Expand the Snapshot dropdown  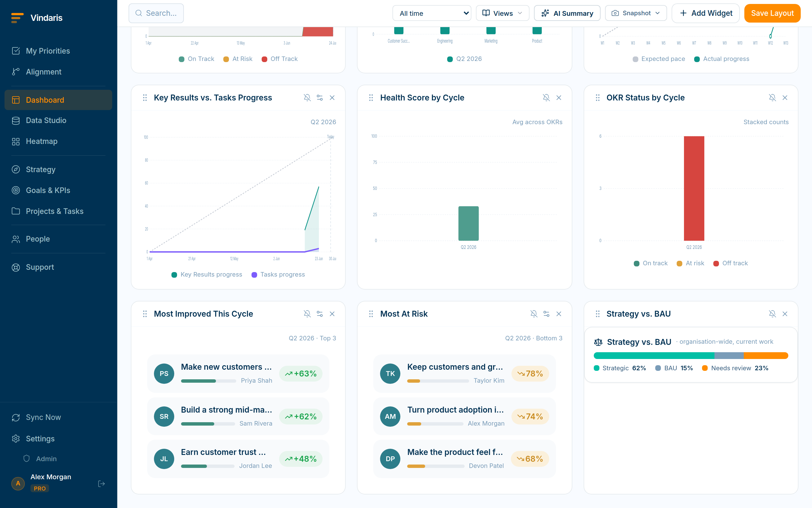(x=636, y=13)
